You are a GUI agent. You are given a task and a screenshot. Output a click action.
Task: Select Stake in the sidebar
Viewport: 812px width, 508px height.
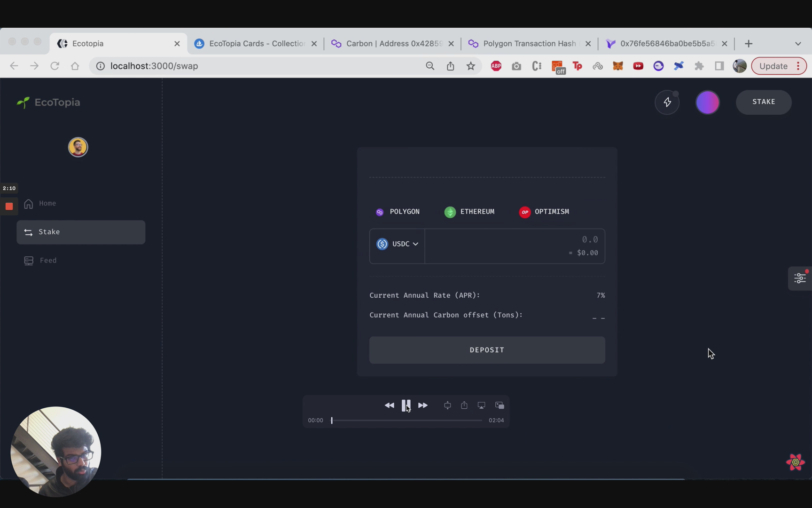click(x=81, y=232)
